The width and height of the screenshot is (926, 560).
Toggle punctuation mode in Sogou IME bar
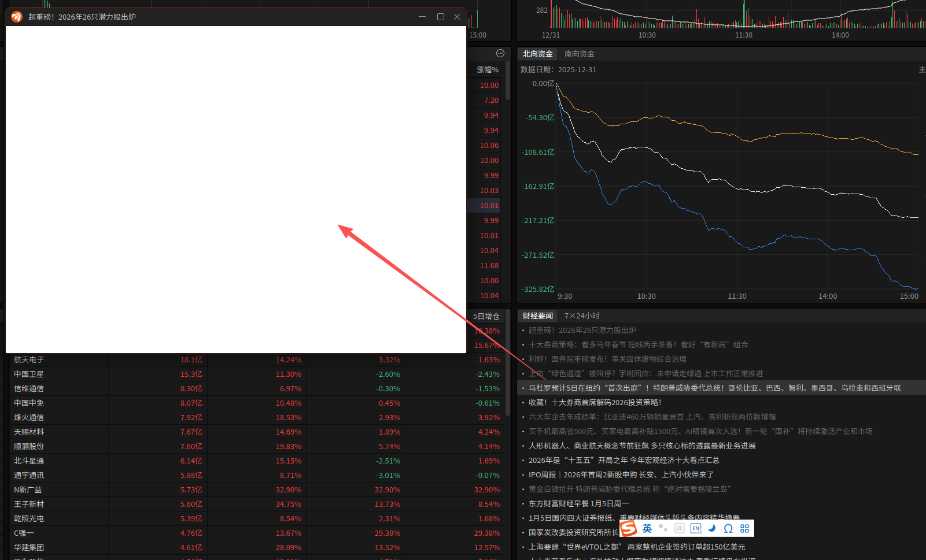[663, 528]
